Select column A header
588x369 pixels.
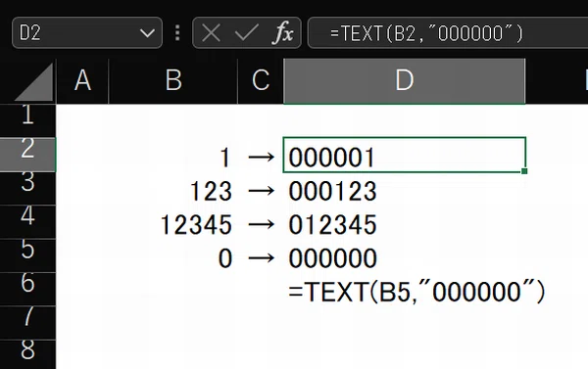(82, 81)
